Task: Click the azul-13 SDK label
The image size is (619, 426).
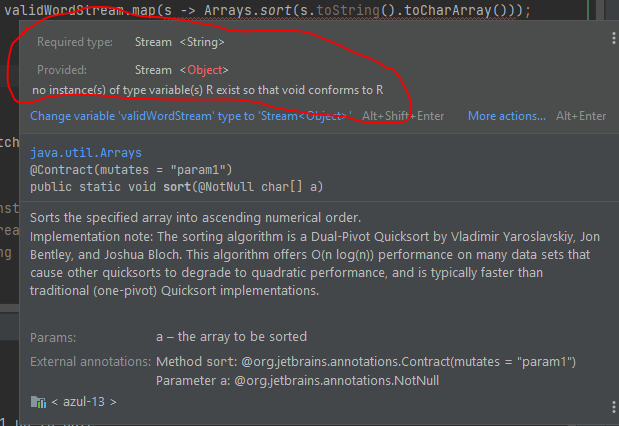Action: [84, 402]
